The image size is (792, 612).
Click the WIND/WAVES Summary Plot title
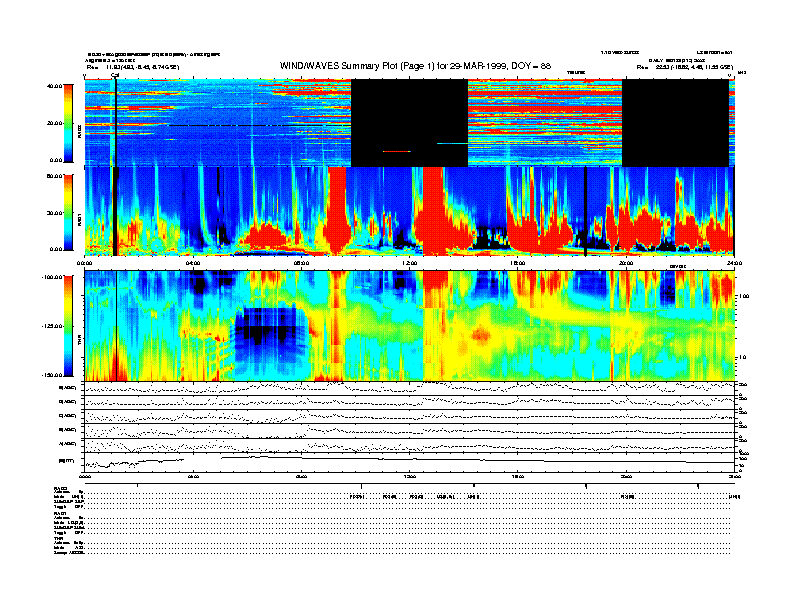(x=415, y=66)
